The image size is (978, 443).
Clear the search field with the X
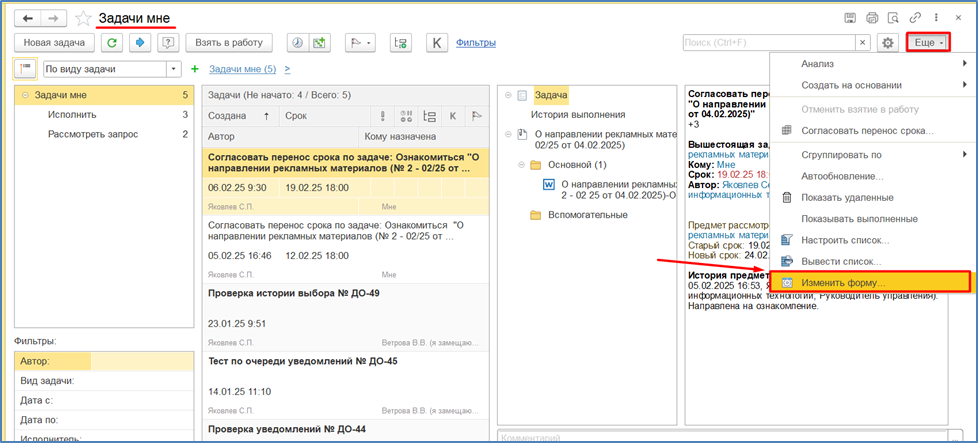point(863,42)
